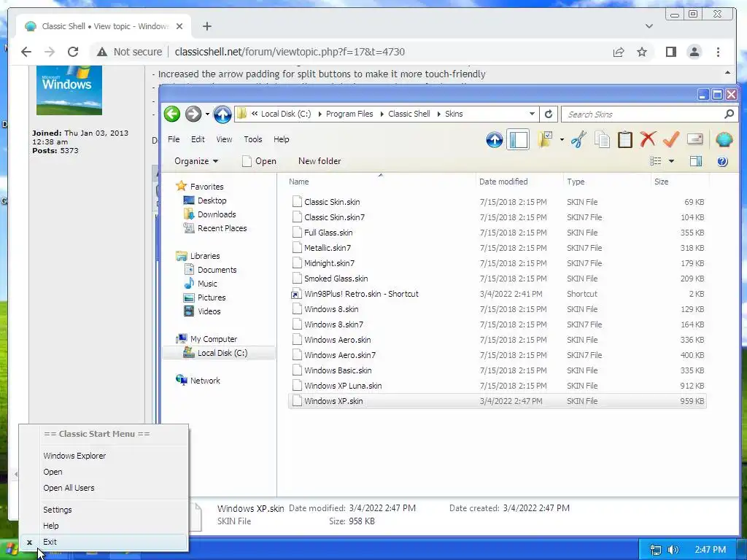The image size is (747, 560).
Task: Click Classic Shell in the breadcrumb path
Action: [x=409, y=114]
